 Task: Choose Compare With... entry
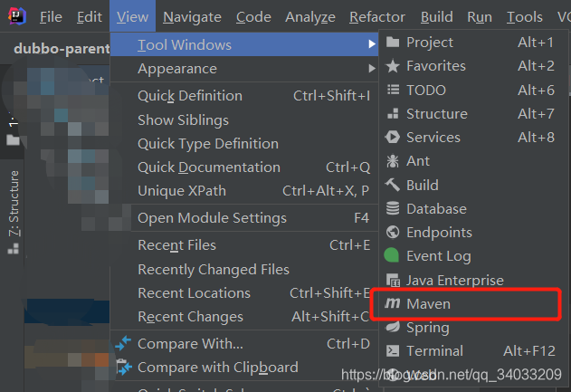point(244,343)
